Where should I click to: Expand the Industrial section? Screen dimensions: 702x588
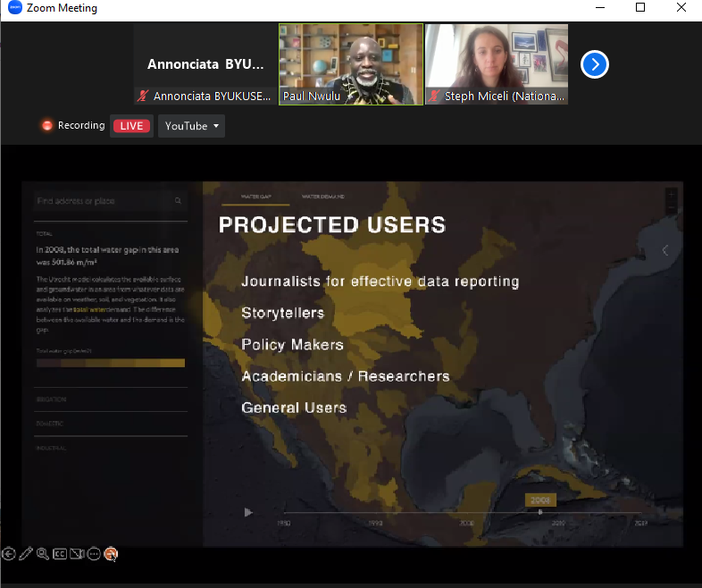click(51, 448)
